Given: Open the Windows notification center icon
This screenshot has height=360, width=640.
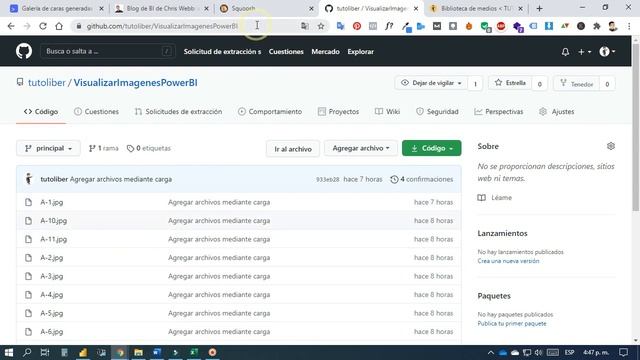Looking at the screenshot, I should (x=623, y=352).
